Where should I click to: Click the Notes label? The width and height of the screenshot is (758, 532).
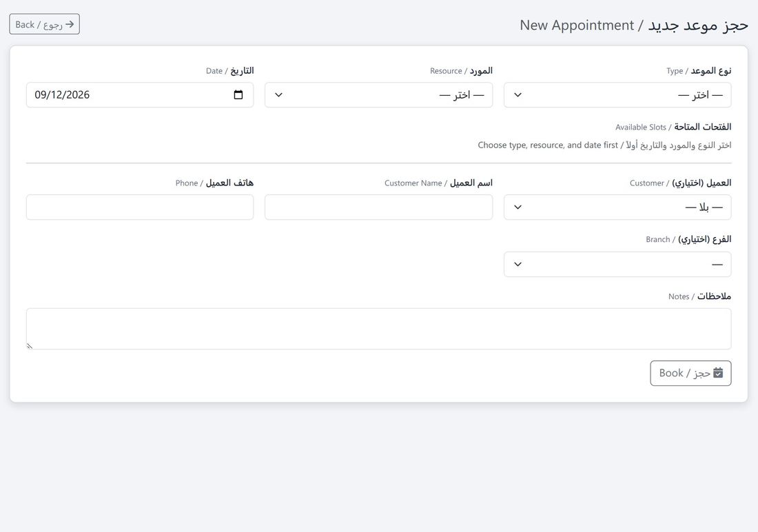click(x=699, y=296)
